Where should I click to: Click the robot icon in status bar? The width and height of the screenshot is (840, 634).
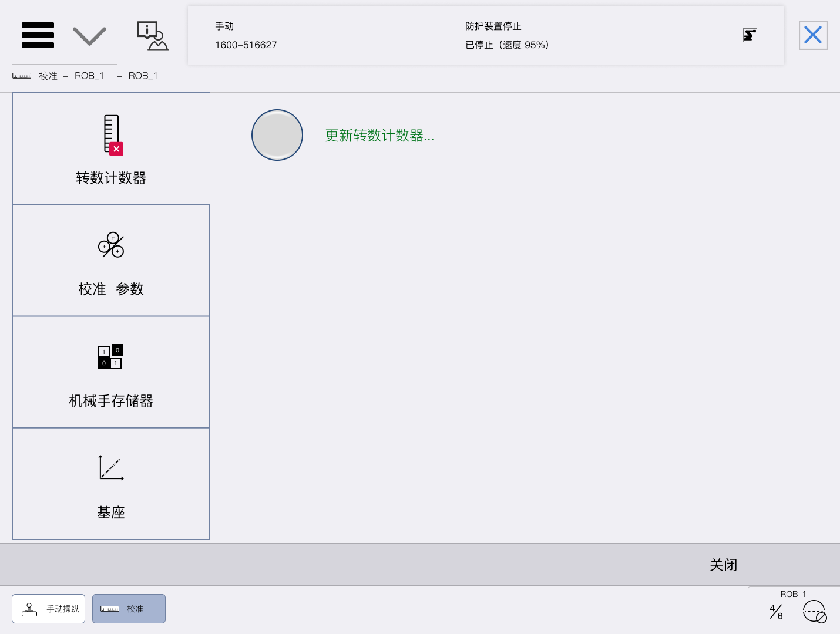click(x=750, y=35)
